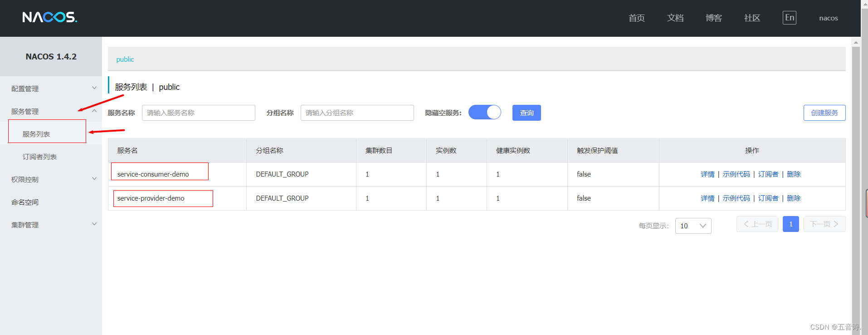Click 删除 for service-consumer-demo
Viewport: 868px width, 335px height.
click(x=794, y=174)
